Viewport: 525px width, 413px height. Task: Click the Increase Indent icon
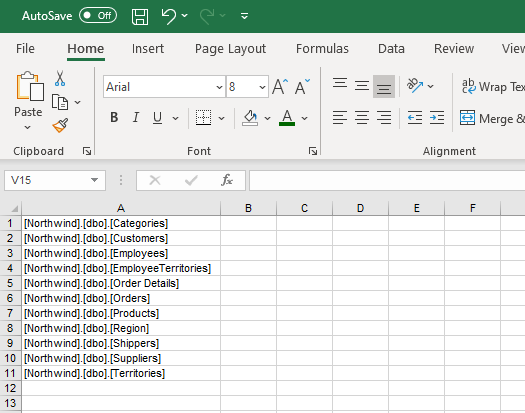437,118
